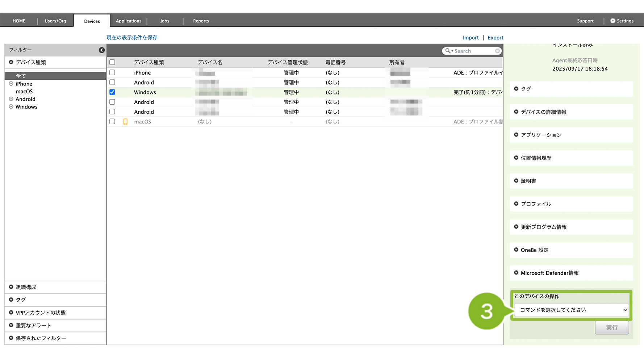Uncheck the Windows device row checkbox
This screenshot has width=644, height=362.
[112, 92]
